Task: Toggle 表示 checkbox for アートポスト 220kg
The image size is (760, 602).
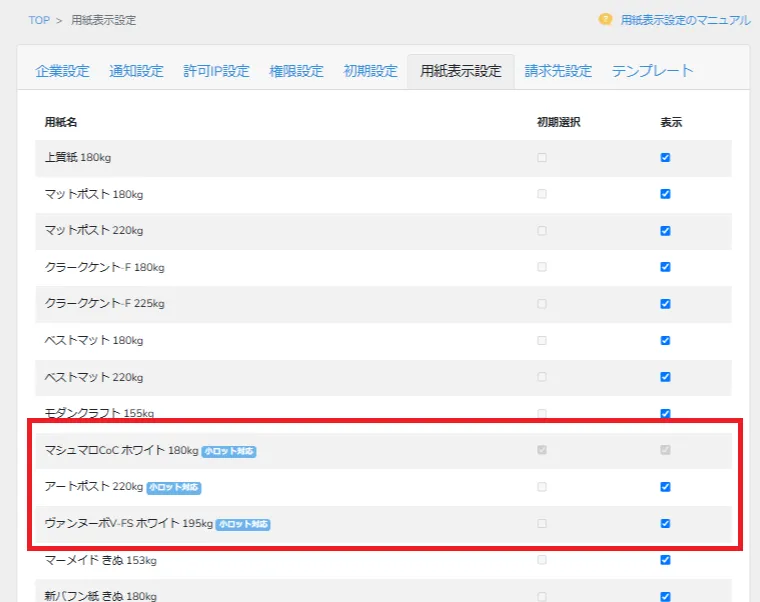Action: (665, 487)
